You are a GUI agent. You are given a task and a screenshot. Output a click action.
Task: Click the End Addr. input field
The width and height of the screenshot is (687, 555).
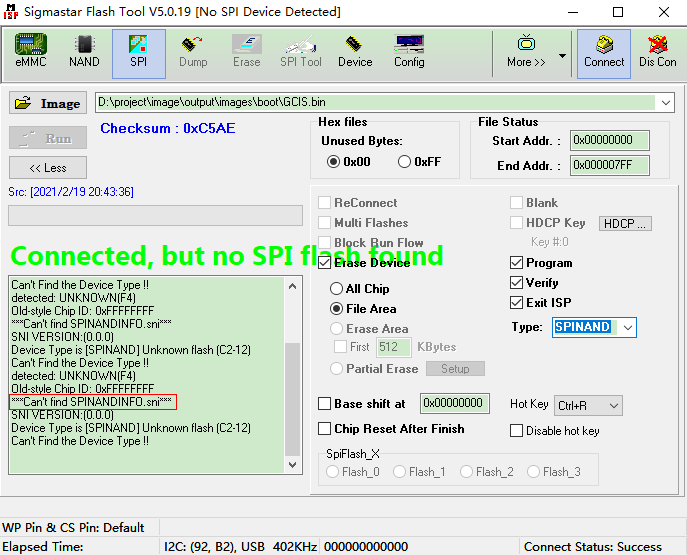point(609,165)
